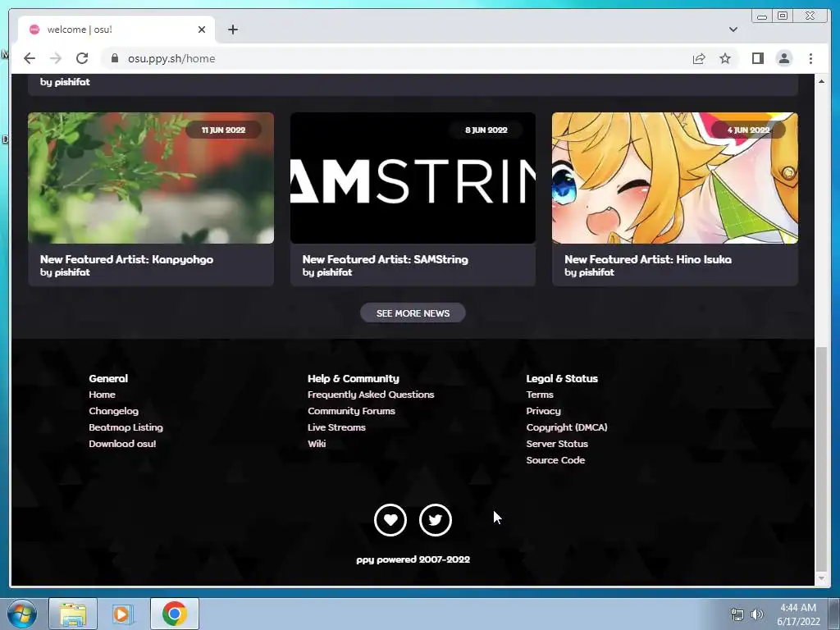Click the page scroll-down arrow
The height and width of the screenshot is (630, 840).
pos(821,578)
